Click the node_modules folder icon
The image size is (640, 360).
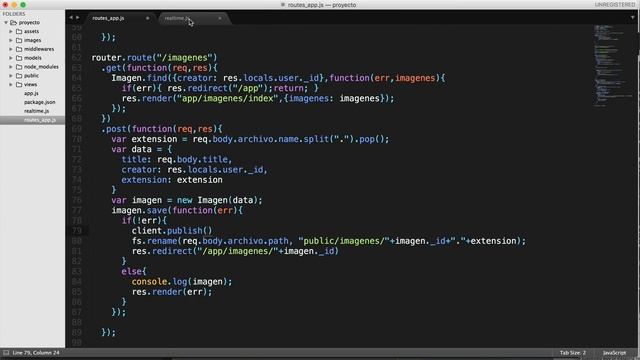(x=19, y=67)
